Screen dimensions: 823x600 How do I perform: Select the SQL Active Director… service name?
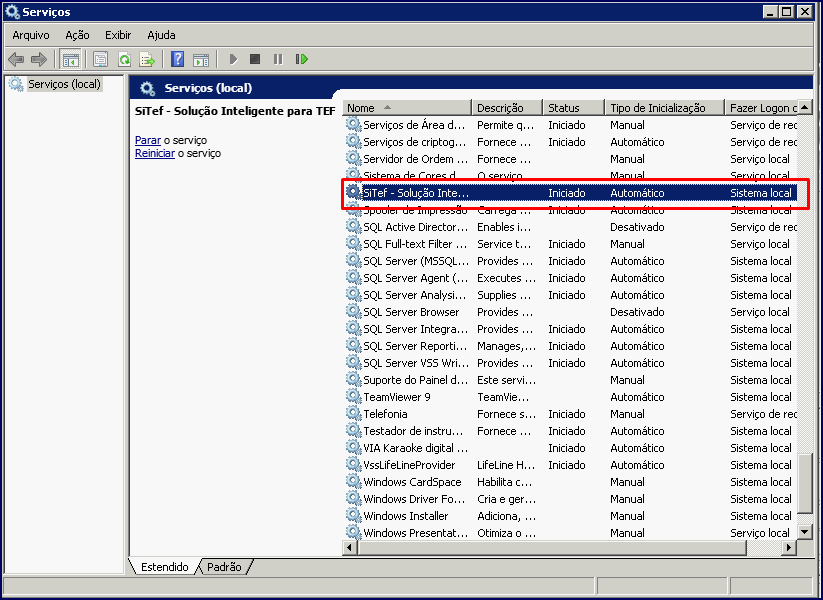point(415,227)
